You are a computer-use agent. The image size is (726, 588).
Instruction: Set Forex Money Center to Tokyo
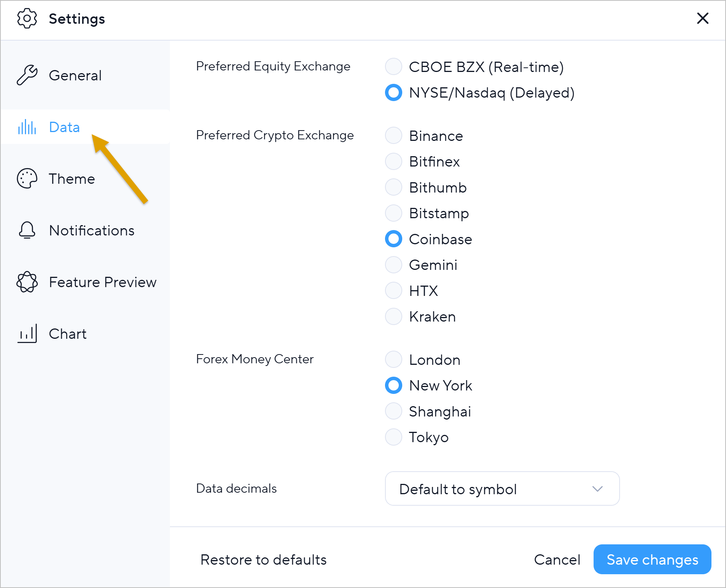(x=393, y=437)
